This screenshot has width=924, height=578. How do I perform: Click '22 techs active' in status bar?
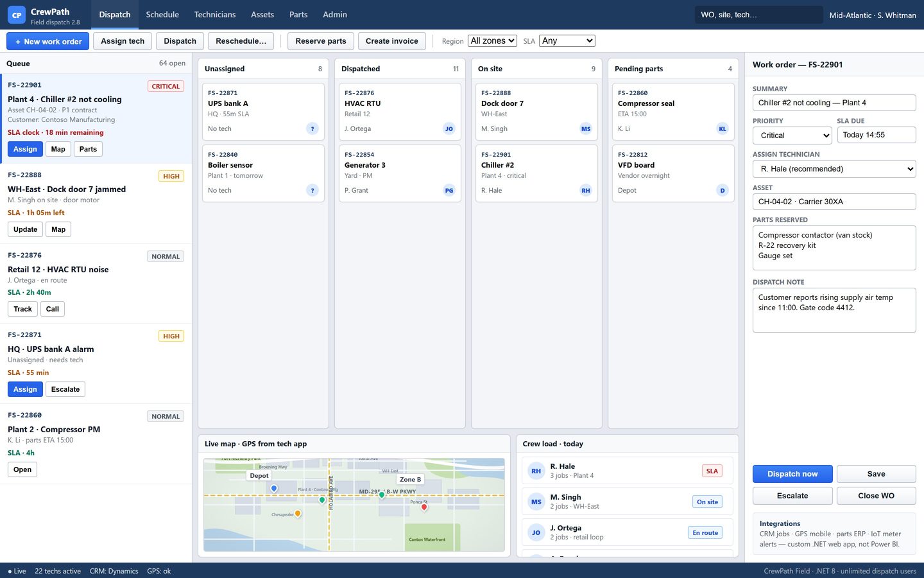coord(58,571)
